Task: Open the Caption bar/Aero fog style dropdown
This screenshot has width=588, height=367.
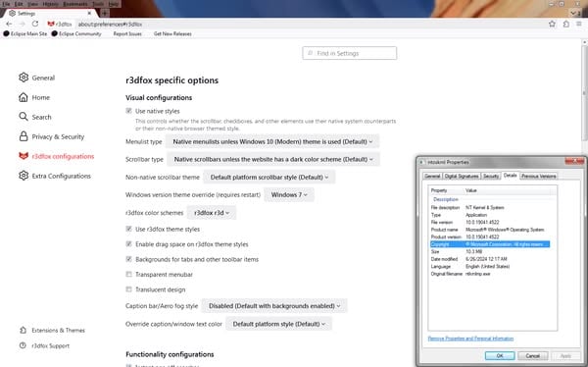Action: pyautogui.click(x=274, y=306)
